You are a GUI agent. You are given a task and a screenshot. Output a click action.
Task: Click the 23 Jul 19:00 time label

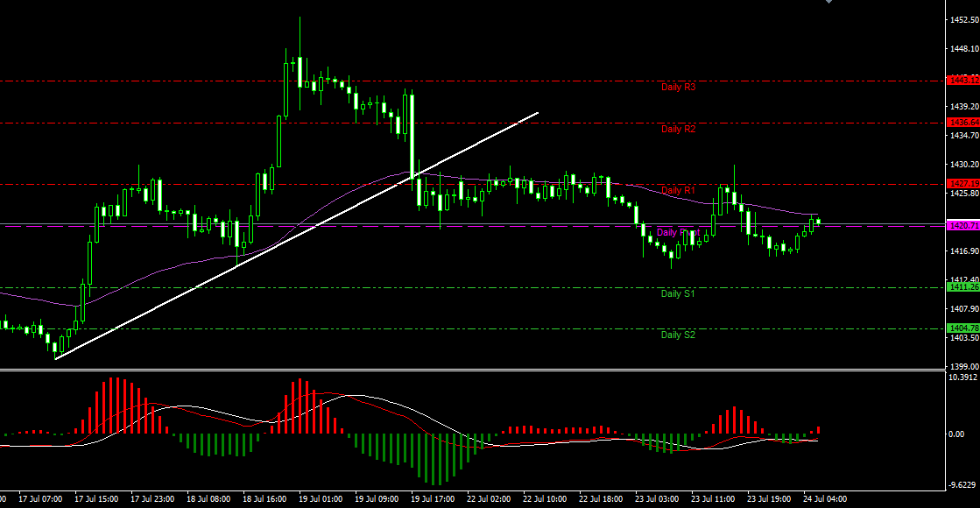coord(769,499)
